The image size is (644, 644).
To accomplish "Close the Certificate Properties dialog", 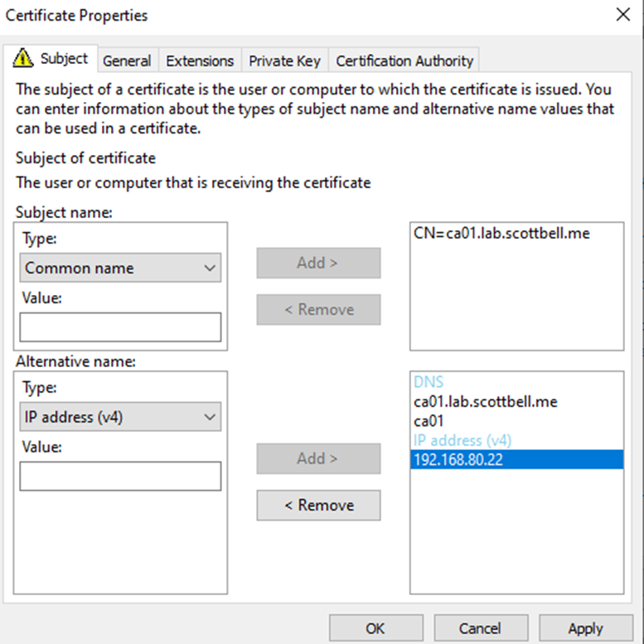I will (x=622, y=14).
